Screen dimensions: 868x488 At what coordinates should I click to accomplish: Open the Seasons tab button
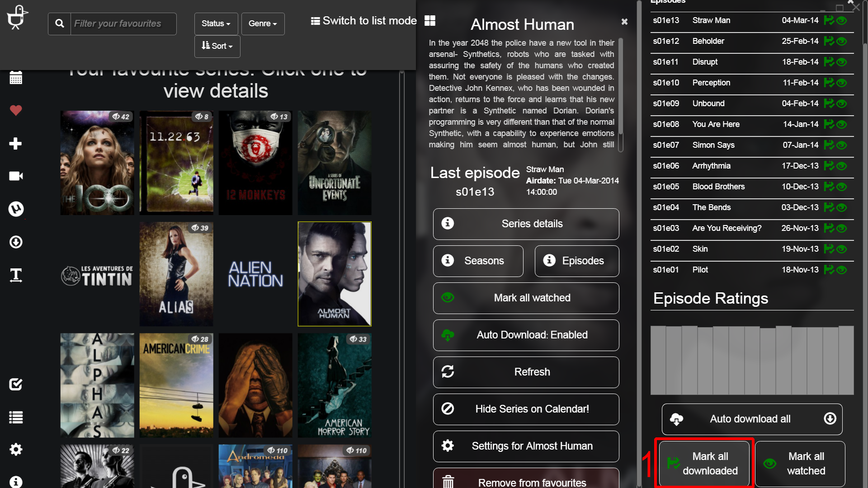(x=478, y=261)
